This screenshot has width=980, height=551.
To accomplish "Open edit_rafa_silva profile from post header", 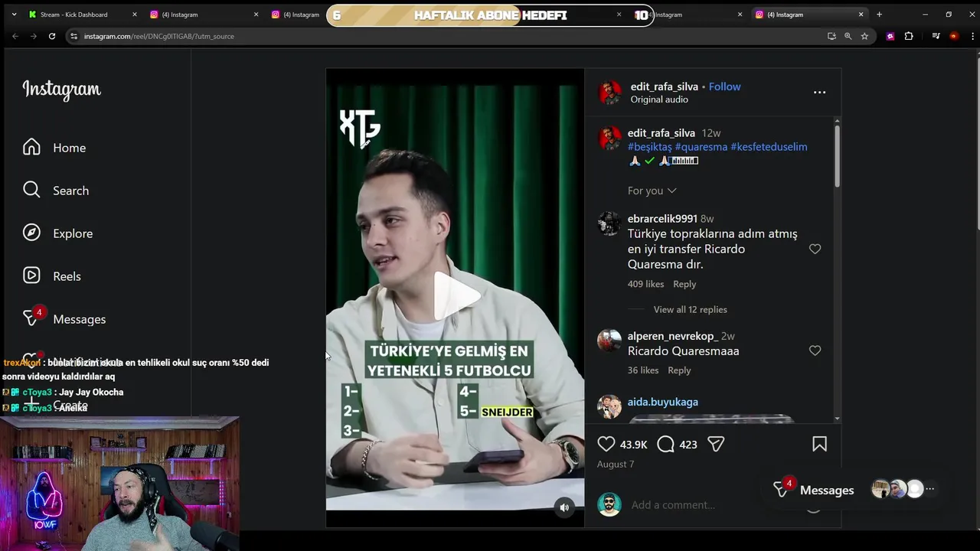I will [x=664, y=86].
